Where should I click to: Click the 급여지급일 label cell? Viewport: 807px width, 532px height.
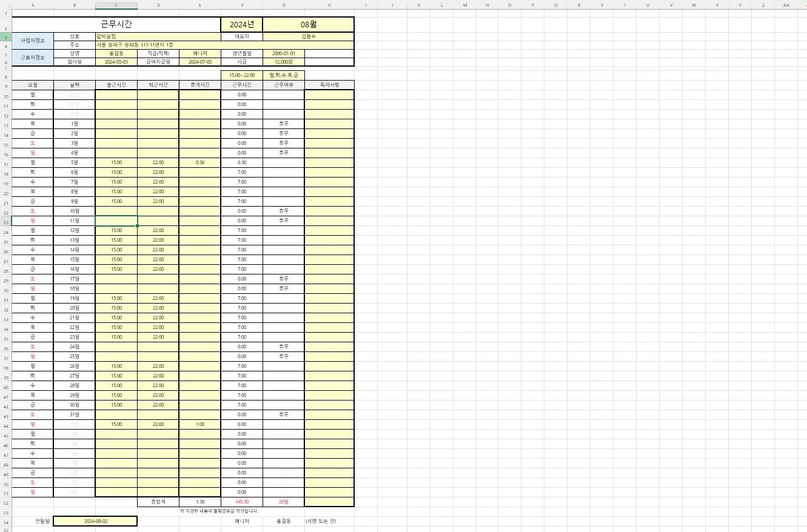click(158, 62)
